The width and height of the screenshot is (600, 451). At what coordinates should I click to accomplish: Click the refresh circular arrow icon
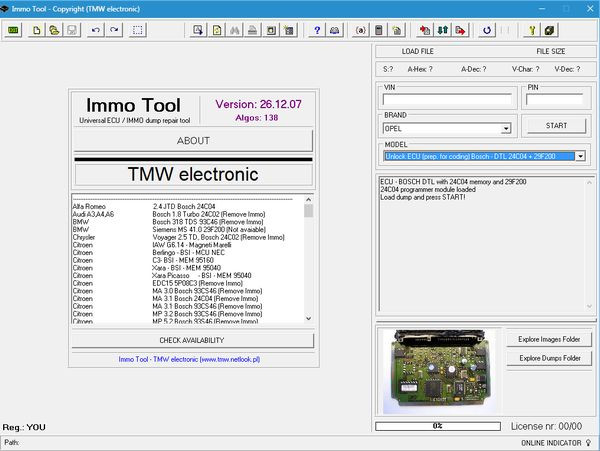[x=487, y=30]
